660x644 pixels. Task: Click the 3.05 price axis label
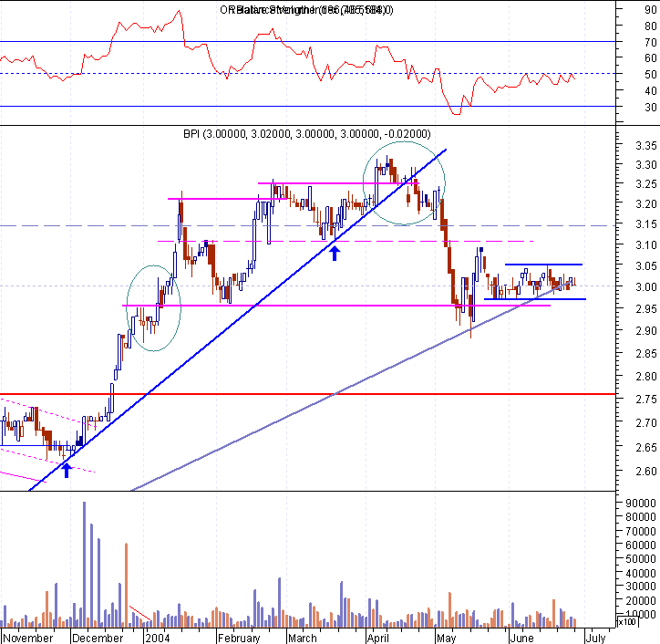point(646,265)
